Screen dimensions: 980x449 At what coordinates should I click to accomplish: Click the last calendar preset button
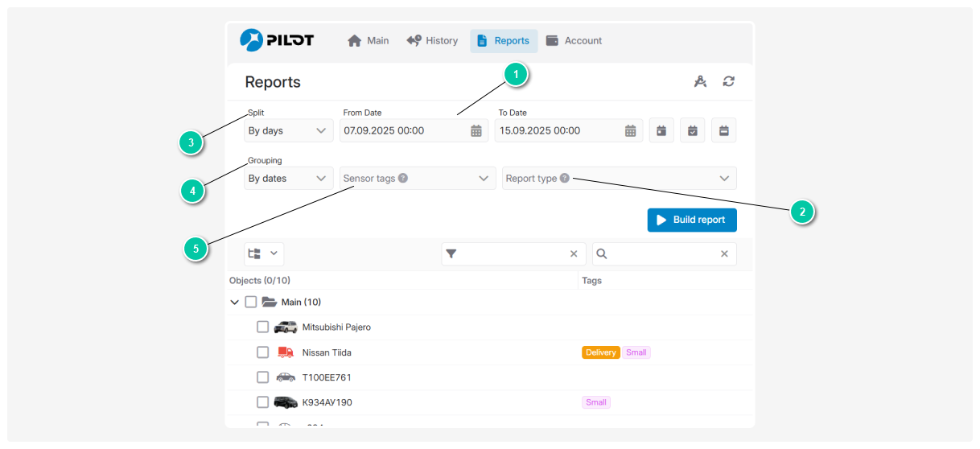[x=723, y=130]
